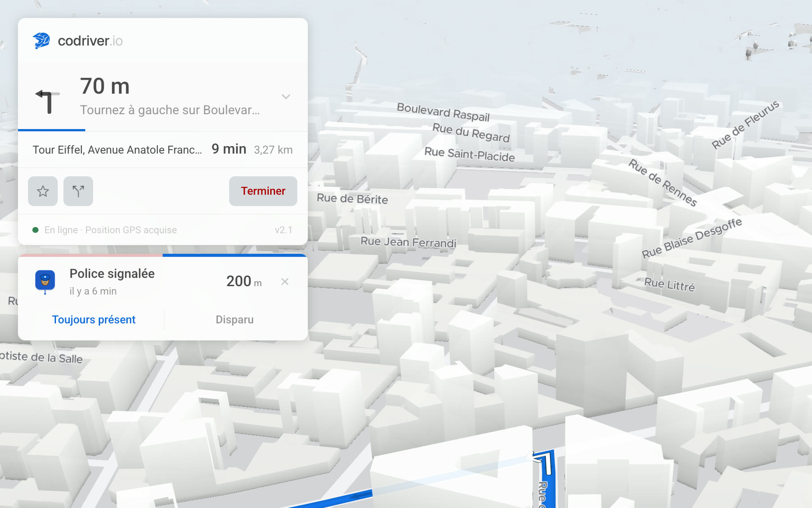Click the Boulevard Raspail map label
The width and height of the screenshot is (812, 508).
coord(443,112)
